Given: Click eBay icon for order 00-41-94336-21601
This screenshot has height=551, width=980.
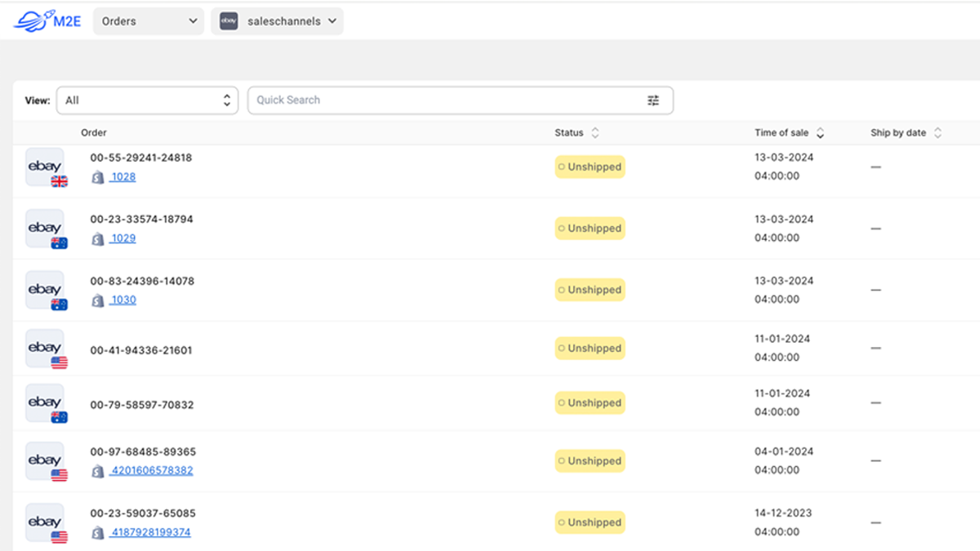Looking at the screenshot, I should coord(46,349).
